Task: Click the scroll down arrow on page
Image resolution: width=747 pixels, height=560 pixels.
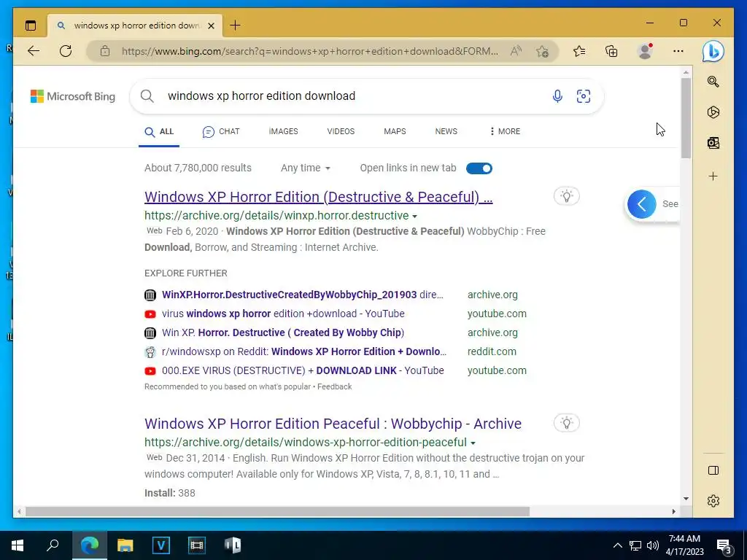Action: point(686,499)
